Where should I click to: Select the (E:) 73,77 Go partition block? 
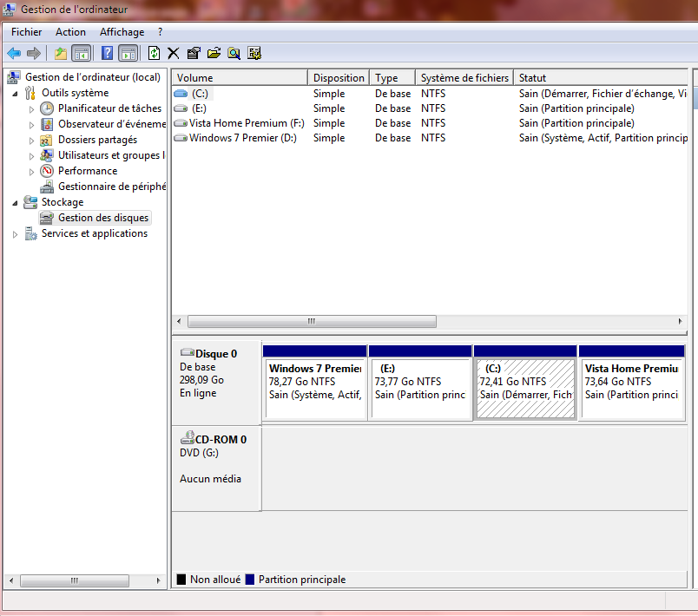(x=420, y=383)
